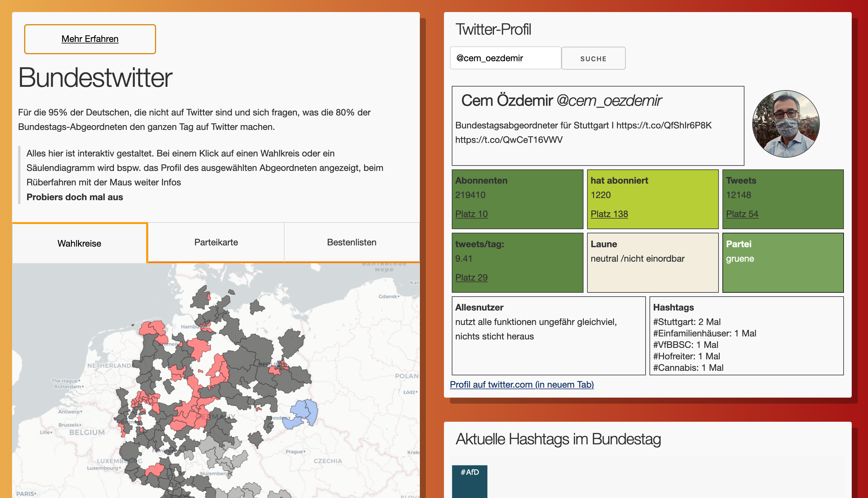Click the SUCHE search button
This screenshot has width=868, height=498.
click(593, 58)
